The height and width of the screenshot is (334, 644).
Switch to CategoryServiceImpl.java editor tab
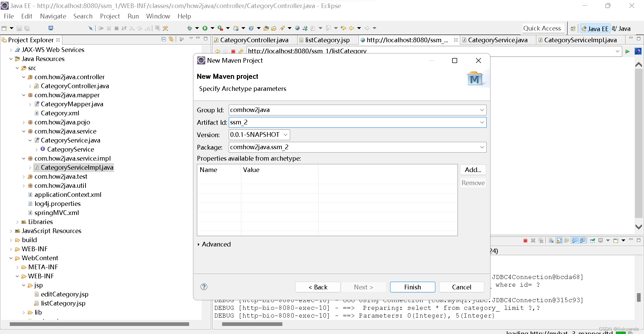pyautogui.click(x=580, y=40)
